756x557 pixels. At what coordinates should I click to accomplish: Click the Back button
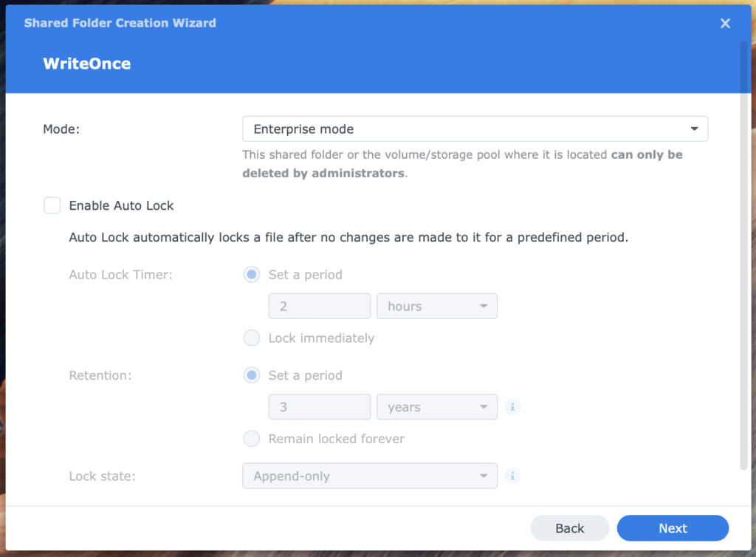(569, 528)
